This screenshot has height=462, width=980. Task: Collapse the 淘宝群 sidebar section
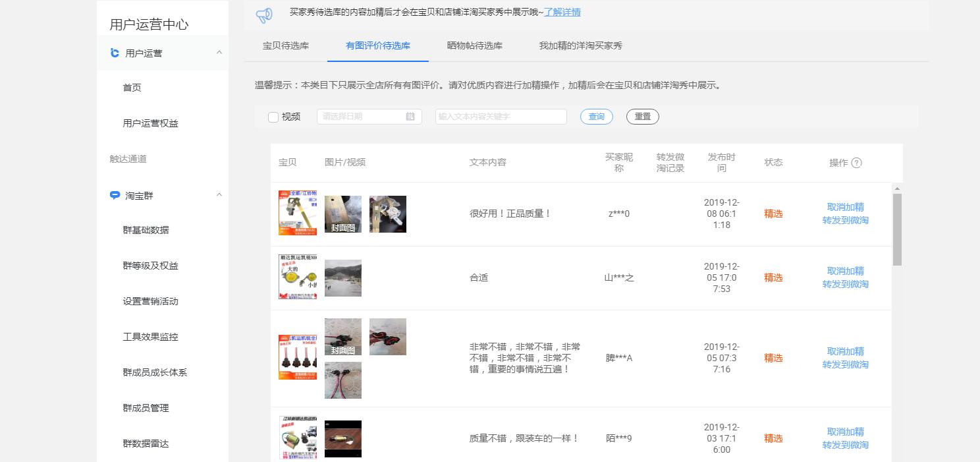tap(219, 194)
